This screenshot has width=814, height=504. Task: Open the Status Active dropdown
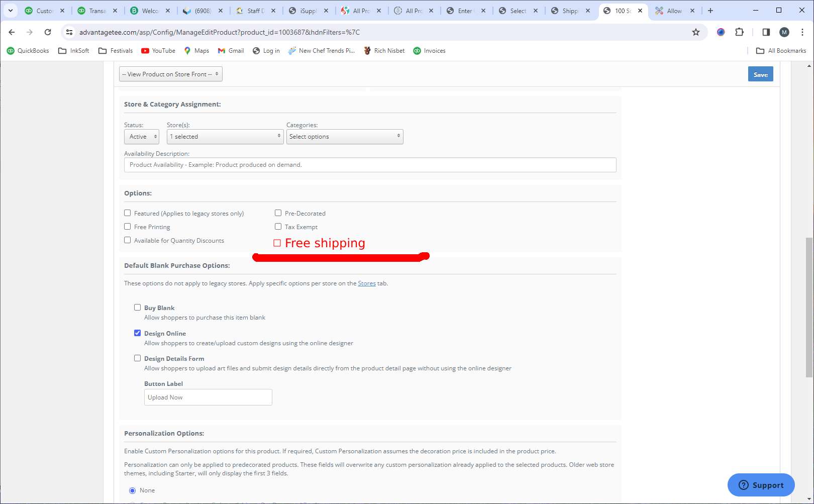tap(142, 137)
